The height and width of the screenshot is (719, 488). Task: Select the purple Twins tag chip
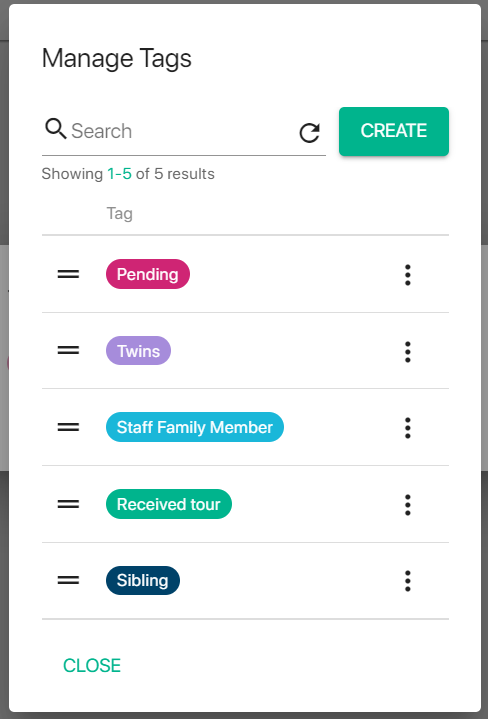pyautogui.click(x=139, y=351)
